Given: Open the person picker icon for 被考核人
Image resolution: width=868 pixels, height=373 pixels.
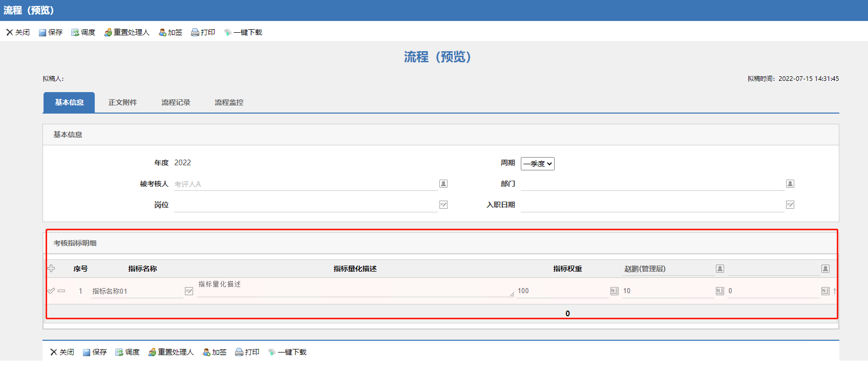Looking at the screenshot, I should [443, 184].
